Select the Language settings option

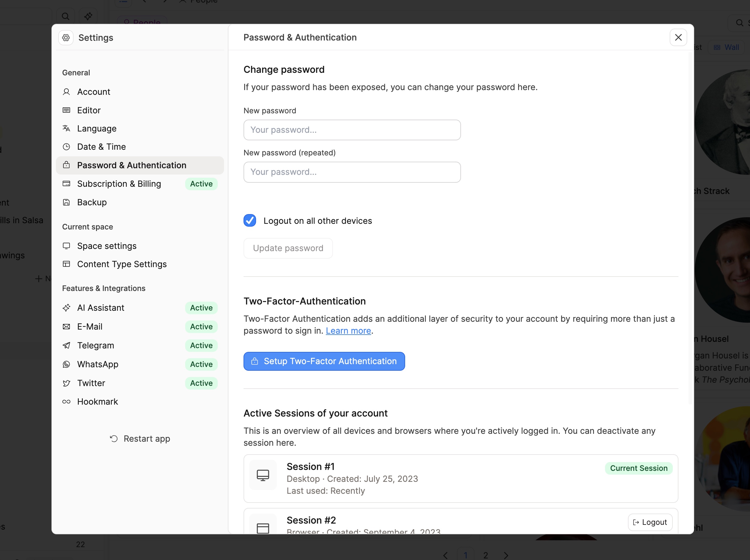(x=96, y=128)
